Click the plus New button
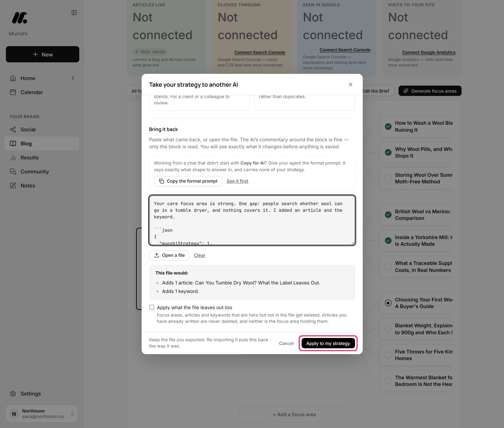Image resolution: width=504 pixels, height=428 pixels. pos(42,54)
